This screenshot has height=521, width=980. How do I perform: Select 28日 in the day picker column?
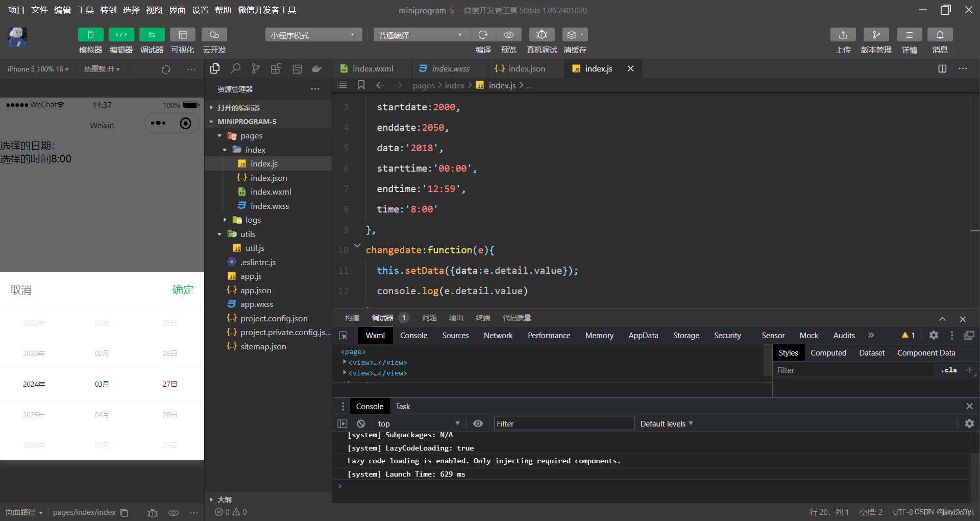[170, 415]
